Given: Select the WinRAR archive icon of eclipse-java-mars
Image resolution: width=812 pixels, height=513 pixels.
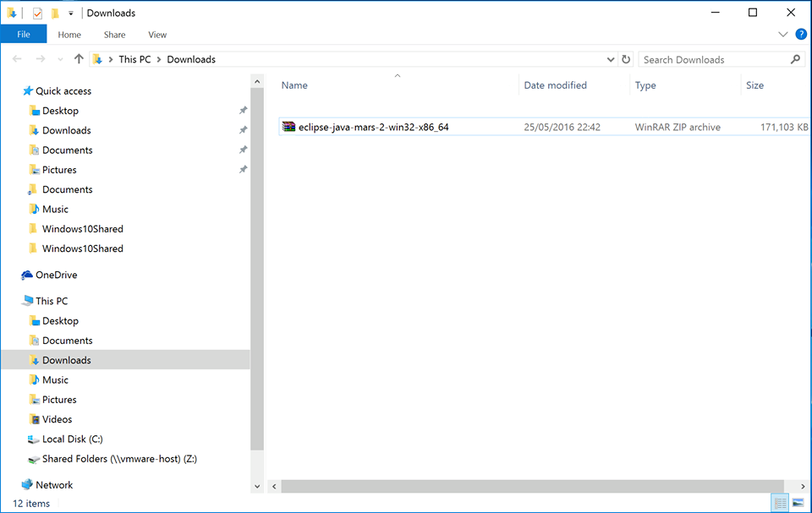Looking at the screenshot, I should 288,125.
